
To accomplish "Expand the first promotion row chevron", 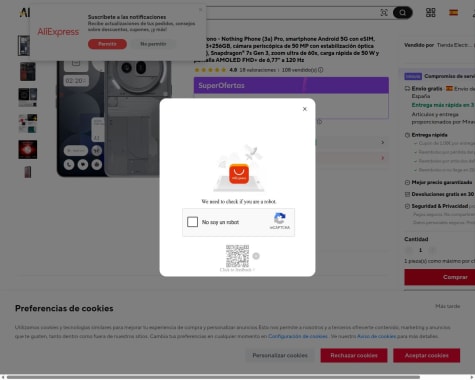I will pos(383,143).
